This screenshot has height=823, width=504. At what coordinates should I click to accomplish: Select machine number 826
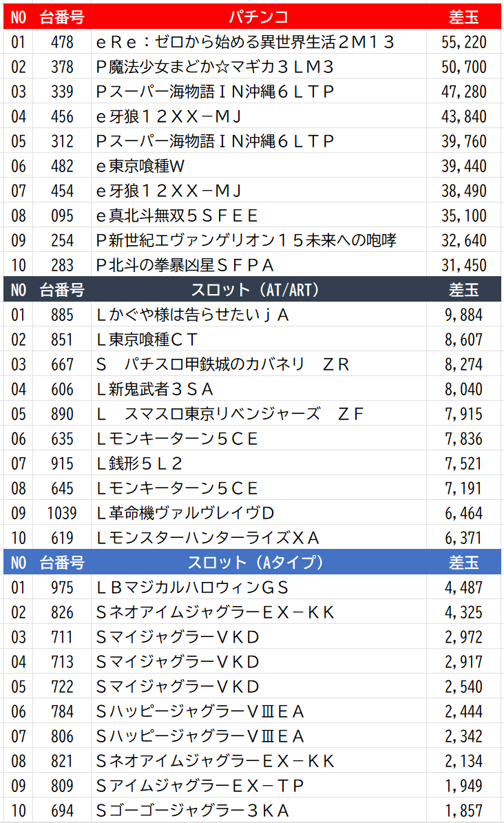point(62,612)
